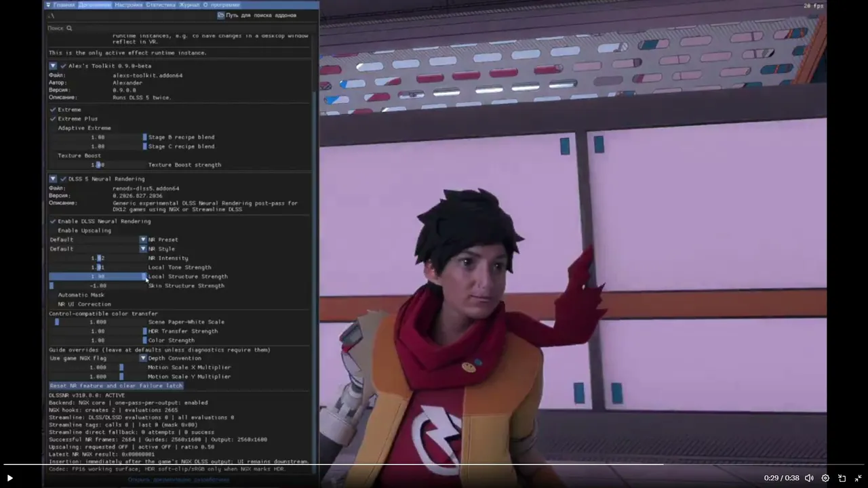This screenshot has height=488, width=868.
Task: Open video settings gear icon
Action: click(x=825, y=478)
